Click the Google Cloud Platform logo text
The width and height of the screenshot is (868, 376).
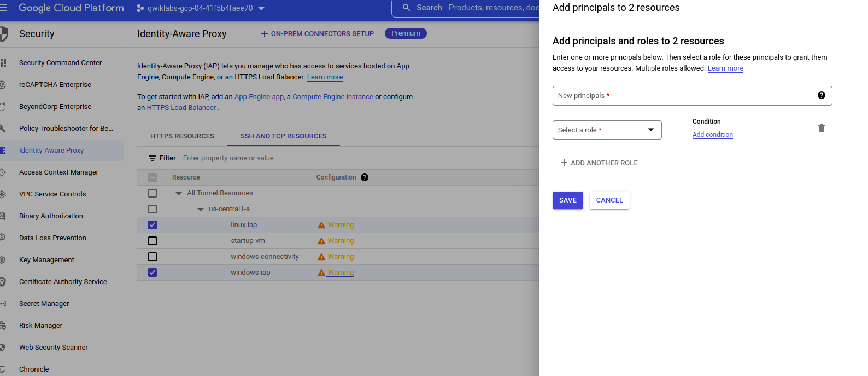(x=71, y=8)
